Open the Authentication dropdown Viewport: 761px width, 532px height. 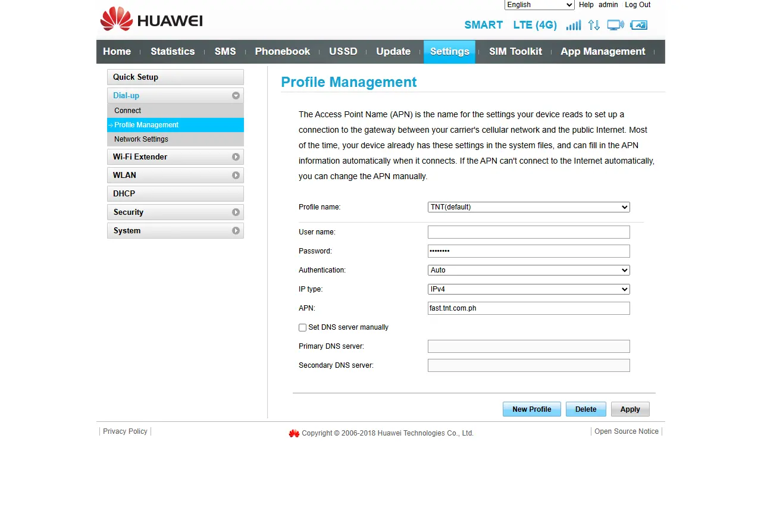pos(528,270)
